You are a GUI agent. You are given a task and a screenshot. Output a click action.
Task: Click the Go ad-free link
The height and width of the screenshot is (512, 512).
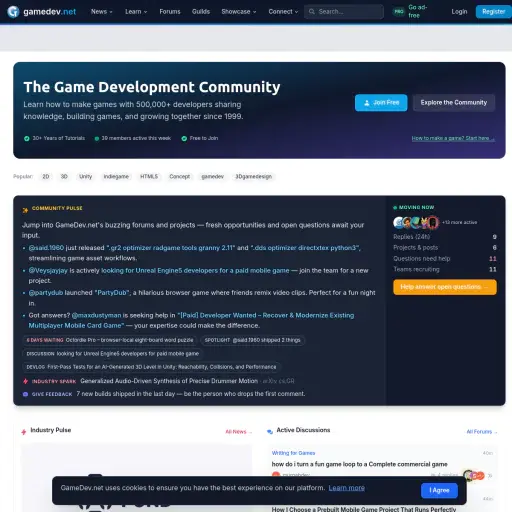(417, 11)
